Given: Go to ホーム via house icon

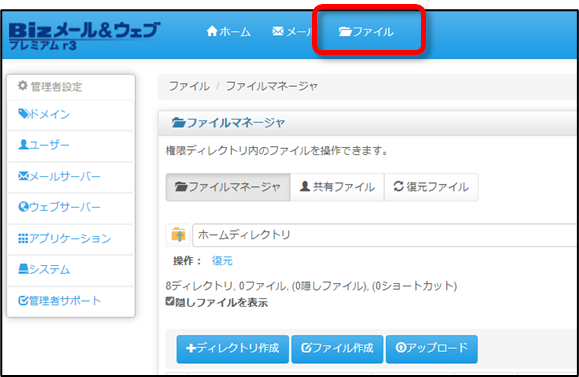Looking at the screenshot, I should [x=228, y=32].
